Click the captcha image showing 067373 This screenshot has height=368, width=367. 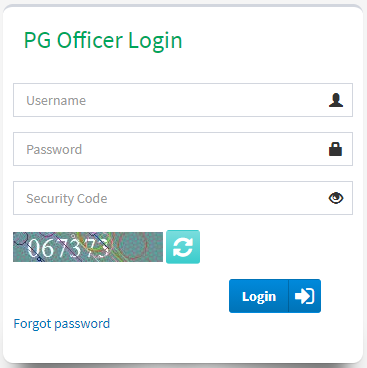tap(88, 247)
